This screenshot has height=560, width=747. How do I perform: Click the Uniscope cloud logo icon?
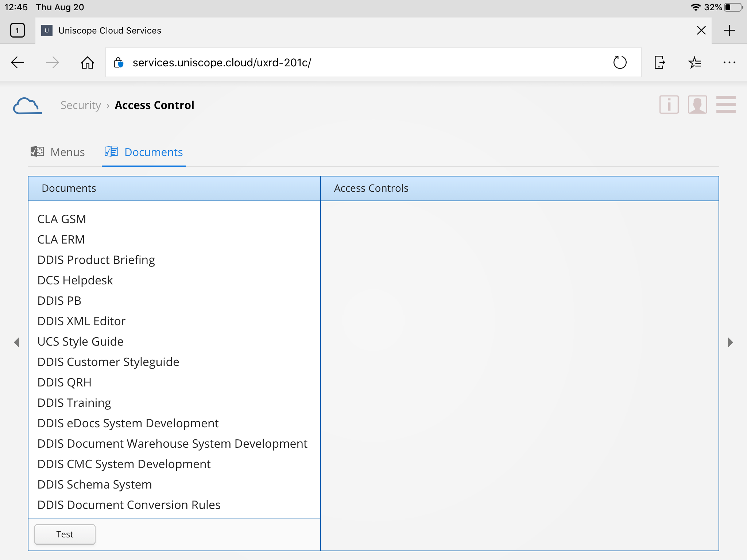(x=27, y=106)
